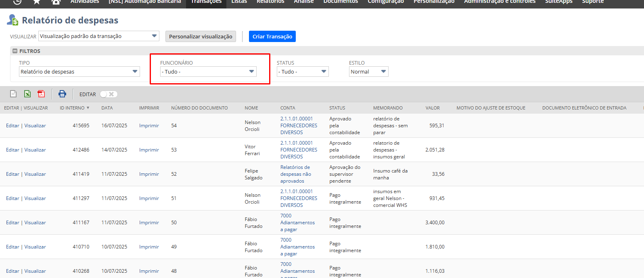Image resolution: width=644 pixels, height=278 pixels.
Task: Expand the ESTILO dropdown showing Normal
Action: 368,72
